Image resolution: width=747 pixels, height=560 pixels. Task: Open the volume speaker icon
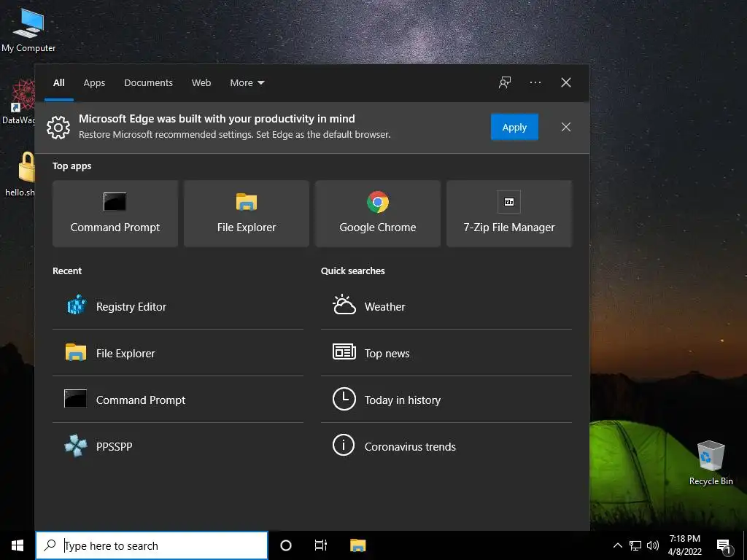[652, 545]
